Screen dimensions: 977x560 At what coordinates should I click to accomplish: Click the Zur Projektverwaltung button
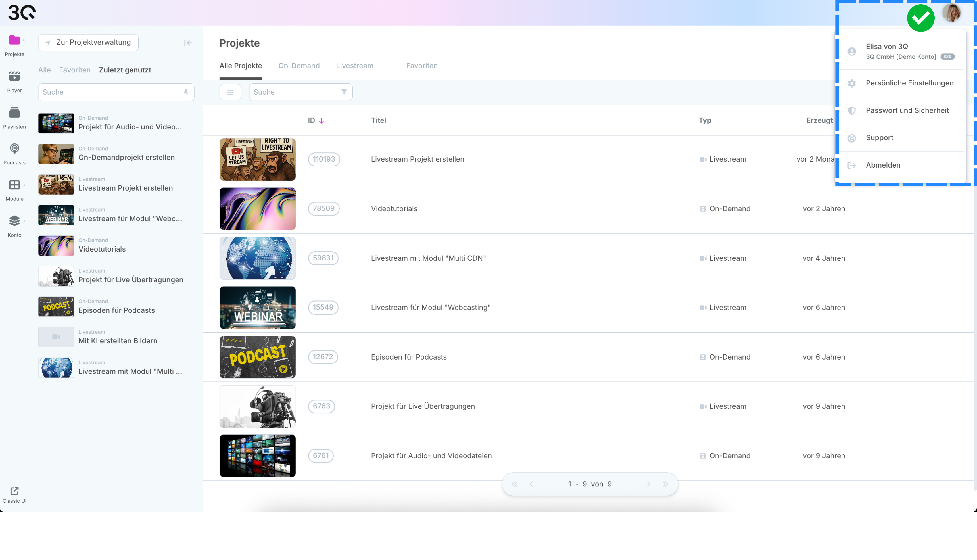[88, 42]
